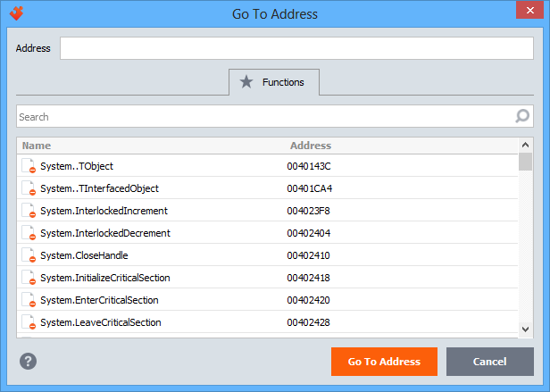Switch to the Functions tab
Viewport: 550px width, 392px height.
(x=274, y=82)
